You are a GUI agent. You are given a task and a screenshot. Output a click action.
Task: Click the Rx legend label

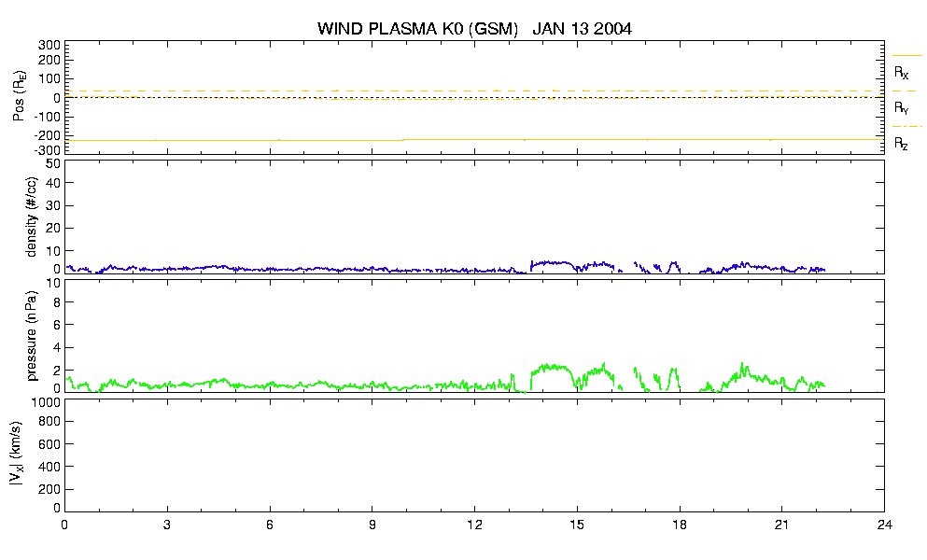(x=901, y=73)
